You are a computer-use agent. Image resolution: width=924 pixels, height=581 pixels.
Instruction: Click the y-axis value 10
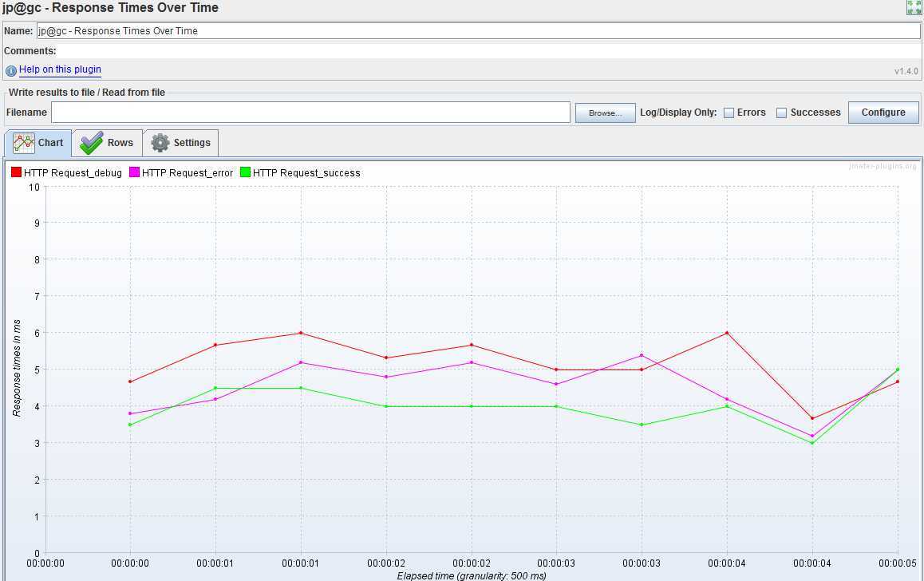click(x=34, y=188)
